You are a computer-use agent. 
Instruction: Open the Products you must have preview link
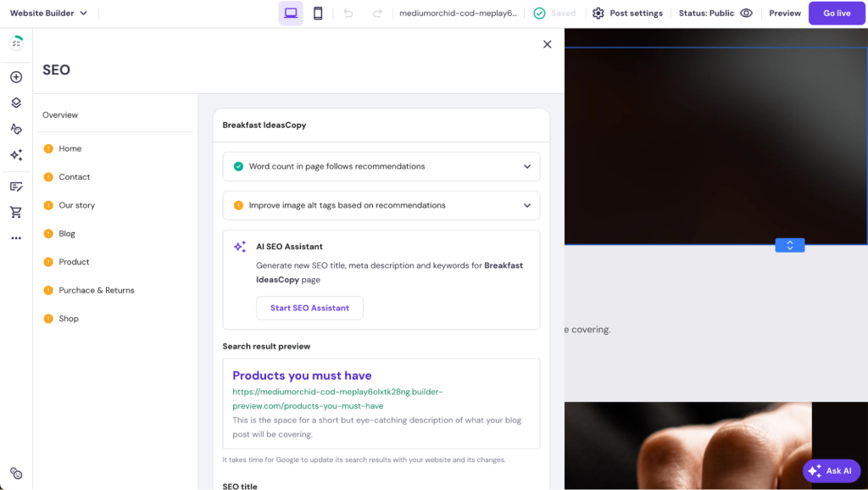coord(302,376)
